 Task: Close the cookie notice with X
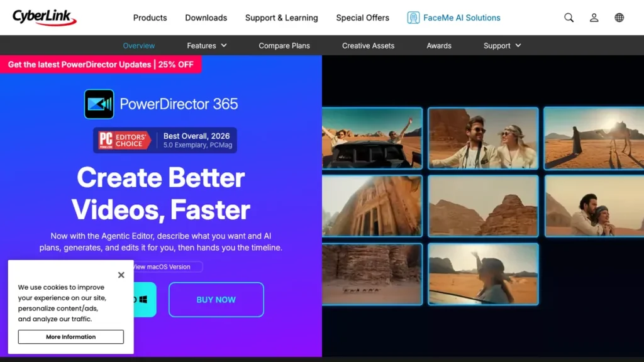tap(121, 275)
